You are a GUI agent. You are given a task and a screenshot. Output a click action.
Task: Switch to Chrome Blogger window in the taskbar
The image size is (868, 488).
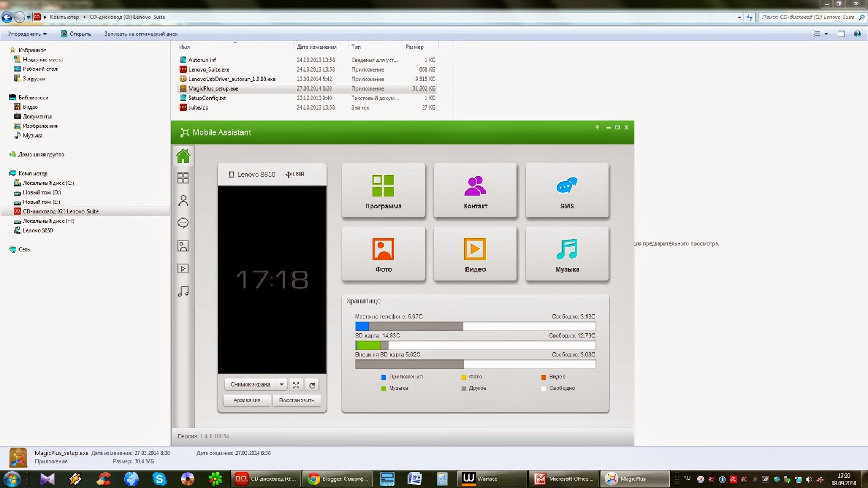click(x=337, y=479)
